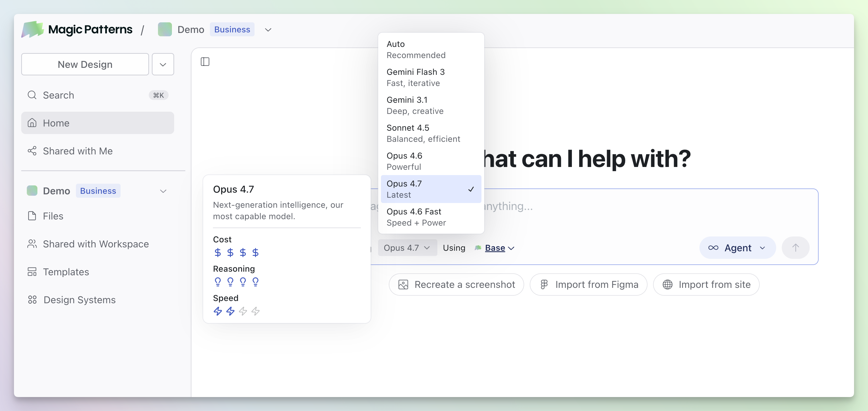Click the Shared with Workspace people icon

pos(32,244)
